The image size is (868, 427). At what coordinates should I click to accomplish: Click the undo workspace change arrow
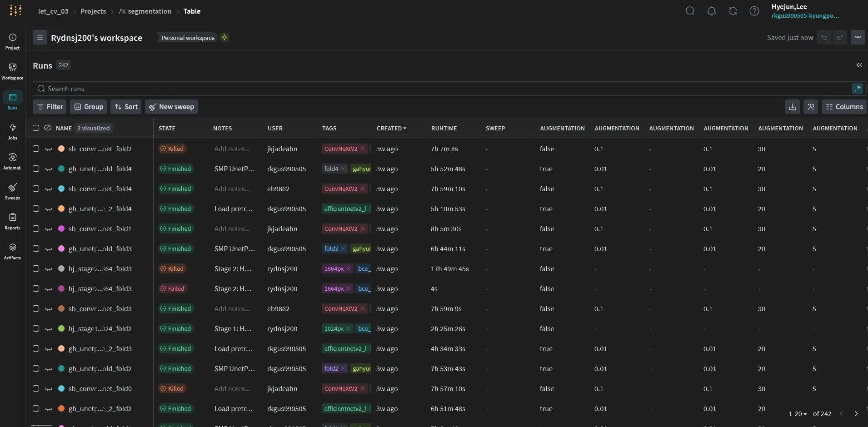pyautogui.click(x=824, y=37)
